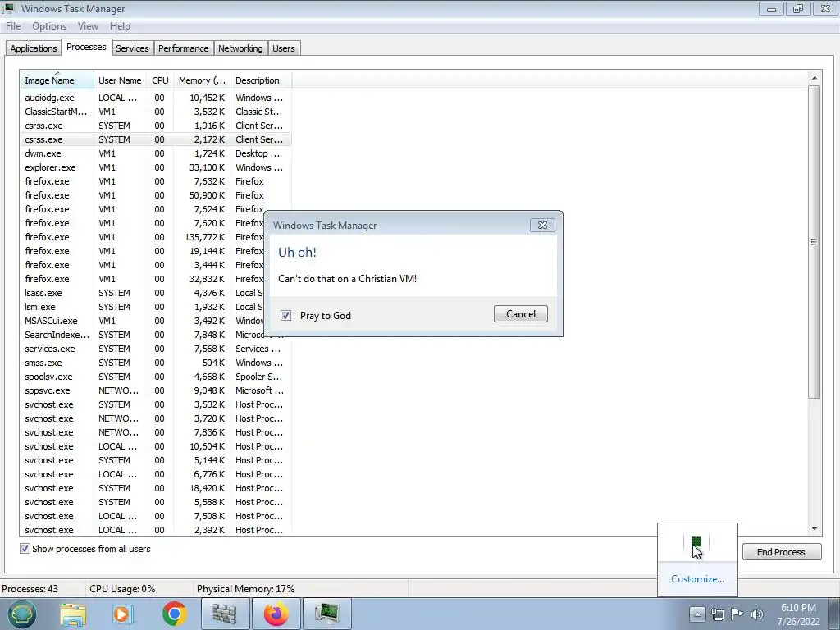Open Google Chrome from the taskbar

175,614
